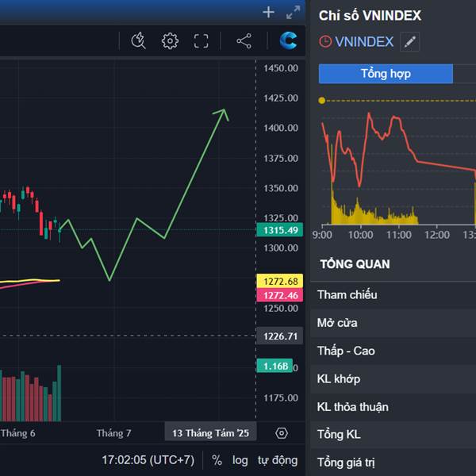Image resolution: width=476 pixels, height=476 pixels.
Task: Click the 11:00 label on intraday chart
Action: click(x=398, y=235)
